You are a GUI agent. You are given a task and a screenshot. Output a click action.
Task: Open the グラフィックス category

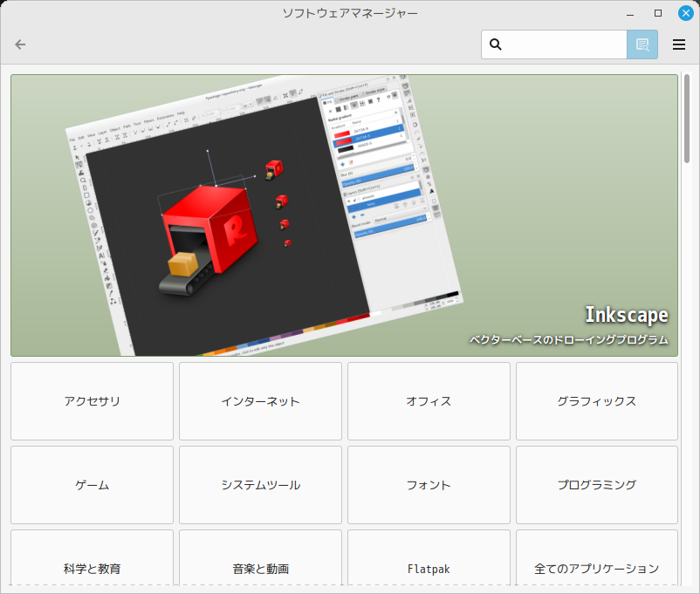(x=597, y=401)
